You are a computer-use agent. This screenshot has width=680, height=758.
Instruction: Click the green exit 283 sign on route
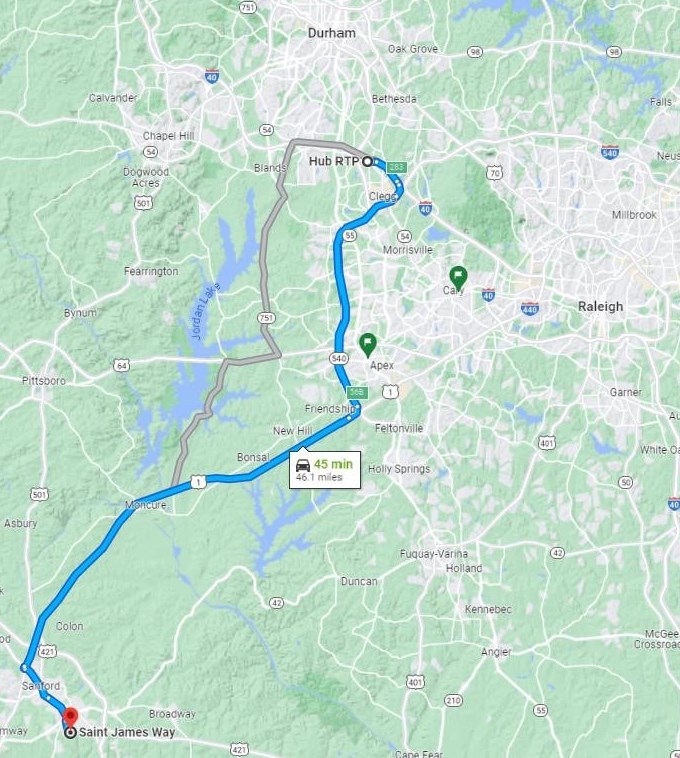pos(397,168)
